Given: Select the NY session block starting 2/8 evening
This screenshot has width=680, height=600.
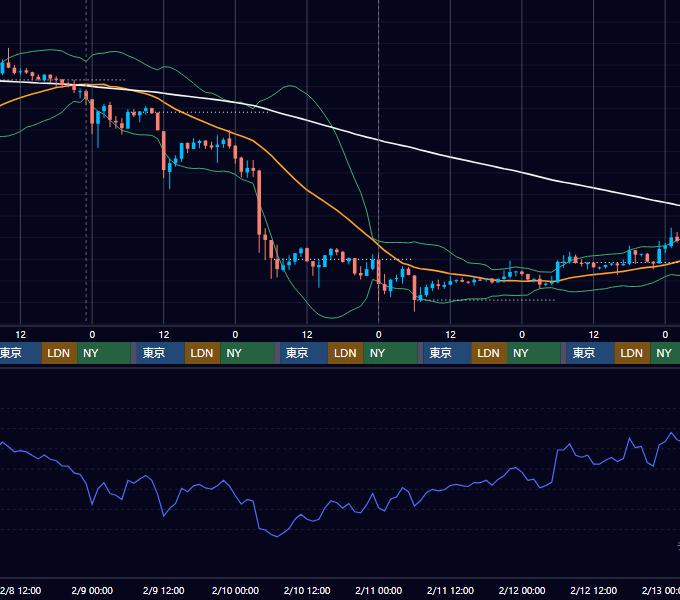Looking at the screenshot, I should click(x=104, y=353).
